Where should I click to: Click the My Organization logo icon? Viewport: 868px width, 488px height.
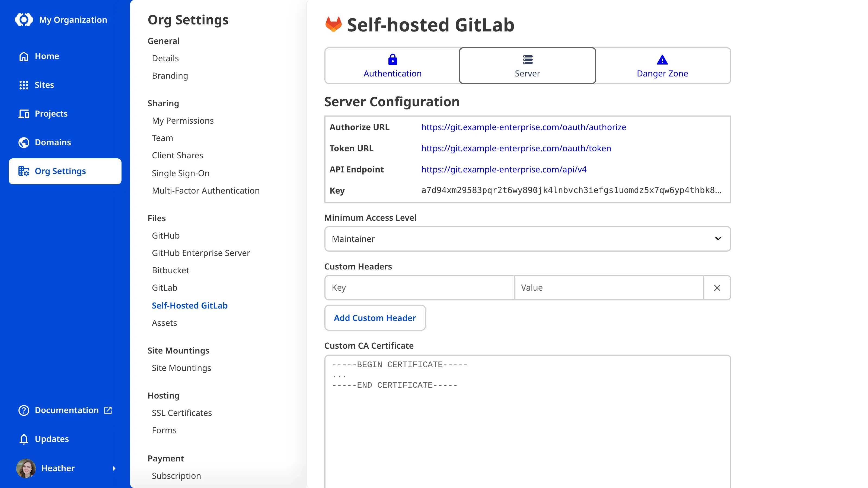24,20
